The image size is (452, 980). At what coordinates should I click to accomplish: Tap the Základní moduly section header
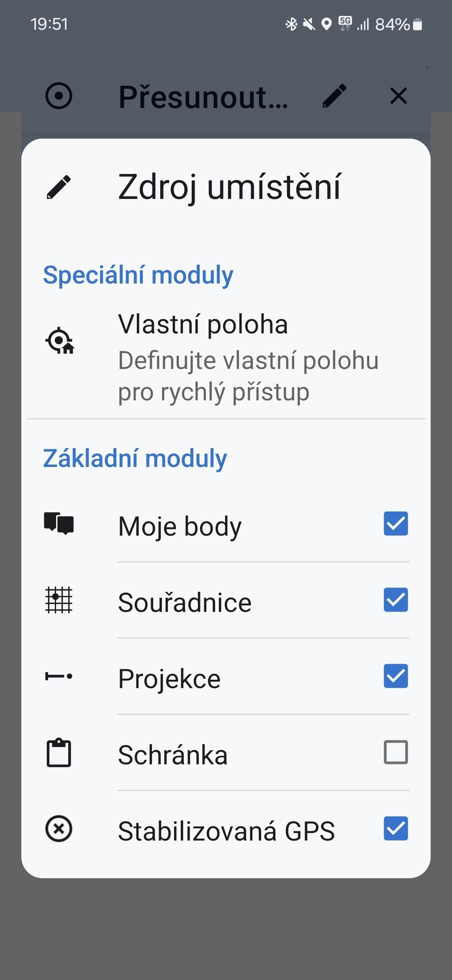(x=135, y=458)
